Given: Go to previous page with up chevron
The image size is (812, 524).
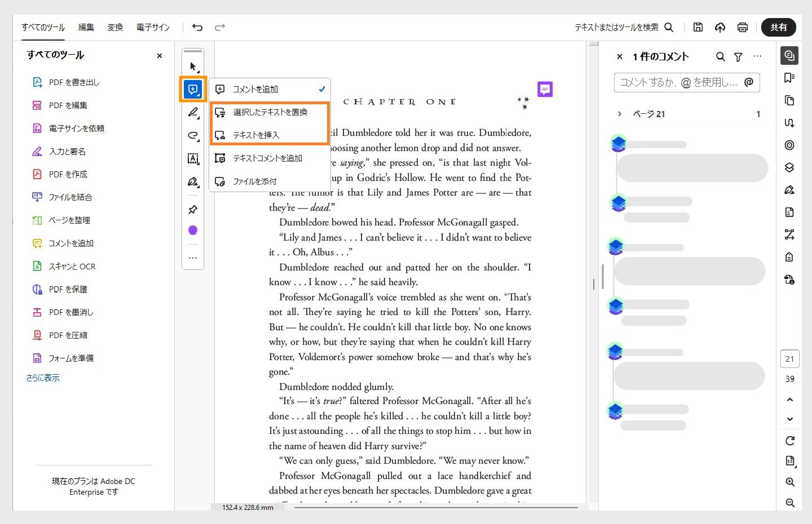Looking at the screenshot, I should pos(789,399).
